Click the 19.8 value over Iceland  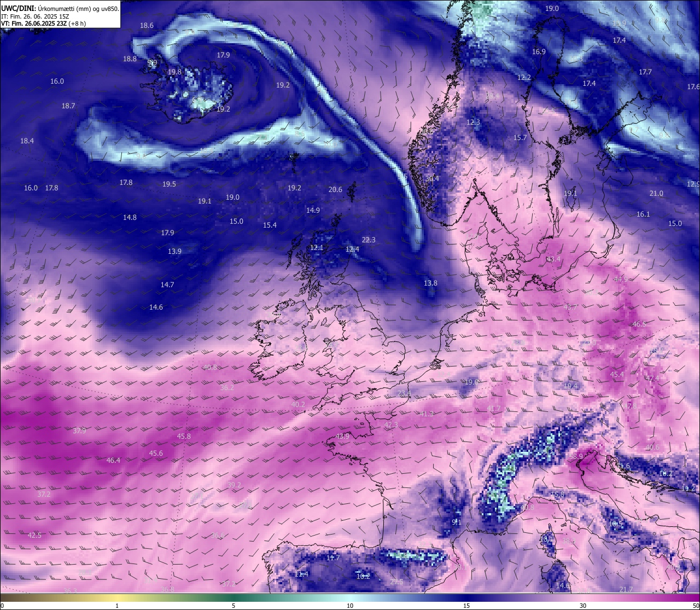(174, 72)
